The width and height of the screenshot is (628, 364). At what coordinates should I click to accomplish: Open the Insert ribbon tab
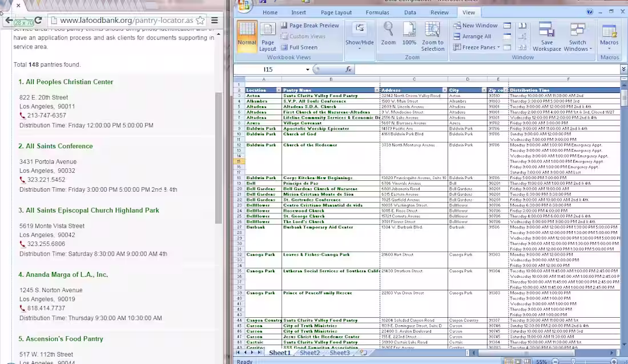pyautogui.click(x=299, y=13)
